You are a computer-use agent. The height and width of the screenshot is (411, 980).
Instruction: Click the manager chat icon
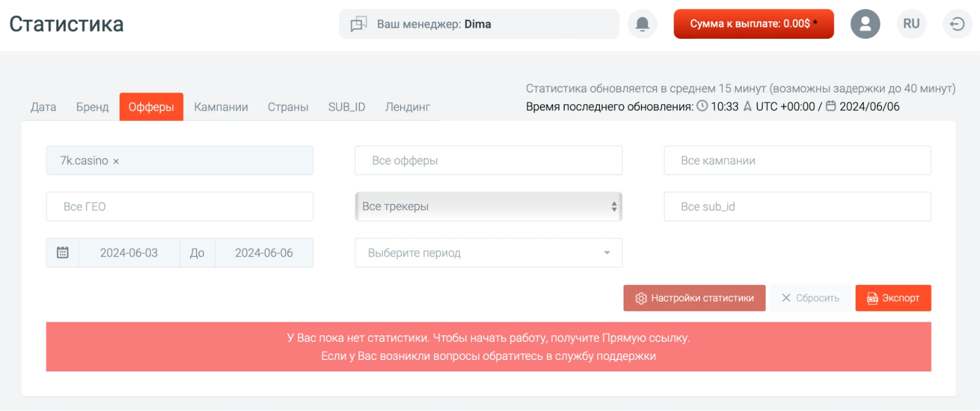pos(358,24)
